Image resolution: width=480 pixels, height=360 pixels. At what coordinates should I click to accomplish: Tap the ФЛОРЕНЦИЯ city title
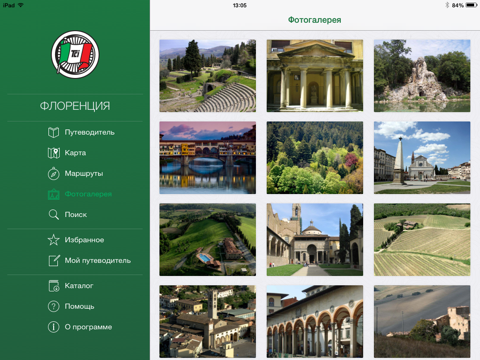[x=75, y=106]
